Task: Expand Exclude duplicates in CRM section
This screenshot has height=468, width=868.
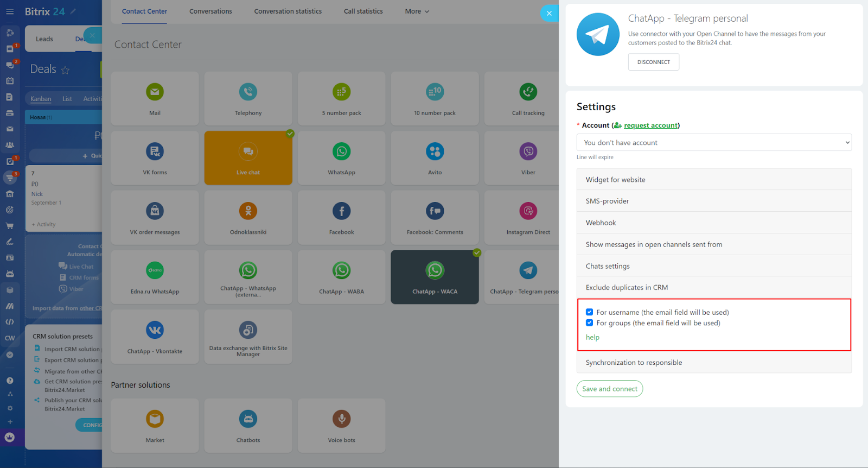Action: 714,287
